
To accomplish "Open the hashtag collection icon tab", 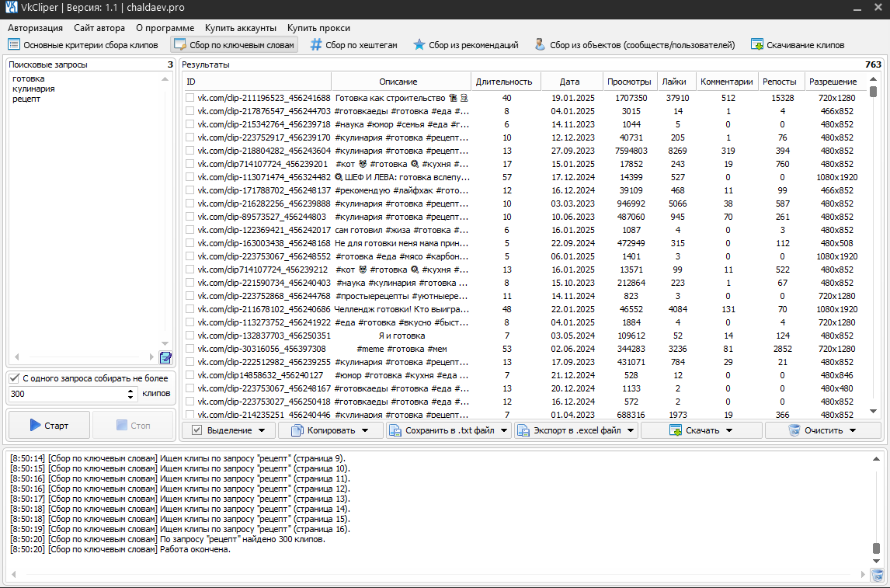I will coord(316,45).
